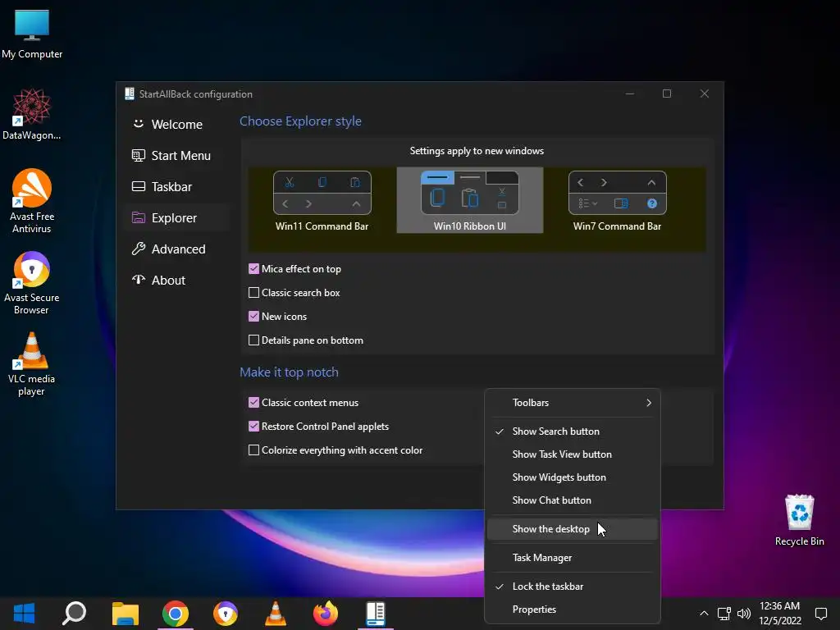Screen dimensions: 840x630
Task: Open File Explorer from the taskbar
Action: pos(125,614)
